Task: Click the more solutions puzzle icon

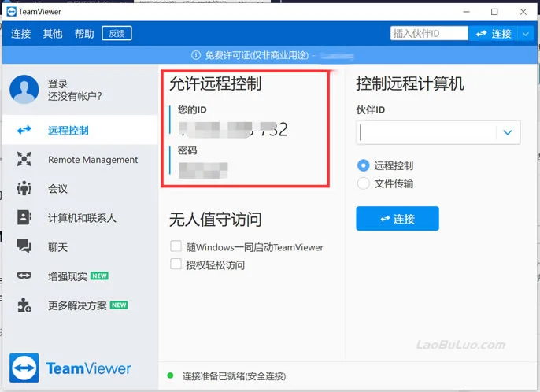Action: click(24, 305)
